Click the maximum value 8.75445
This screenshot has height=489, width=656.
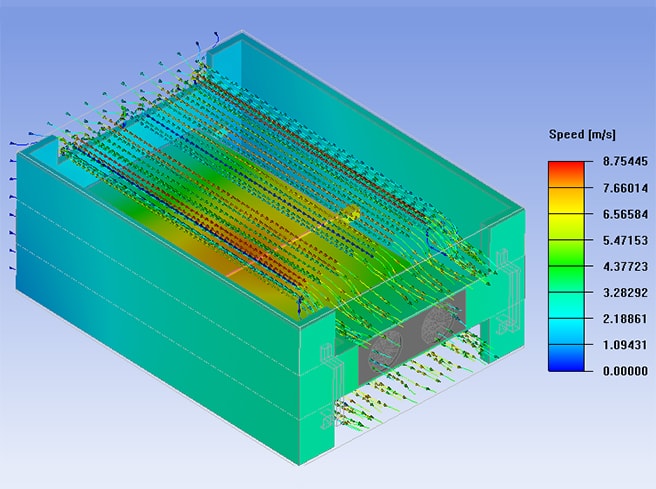click(x=625, y=161)
